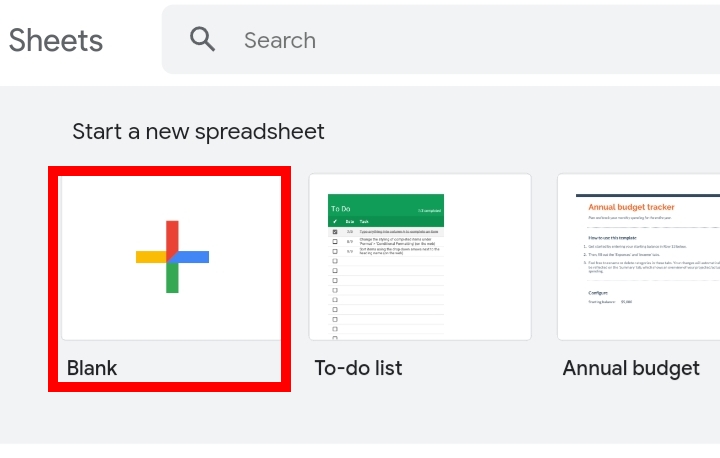This screenshot has height=458, width=720.
Task: Click the Start a new spreadsheet heading
Action: [198, 132]
